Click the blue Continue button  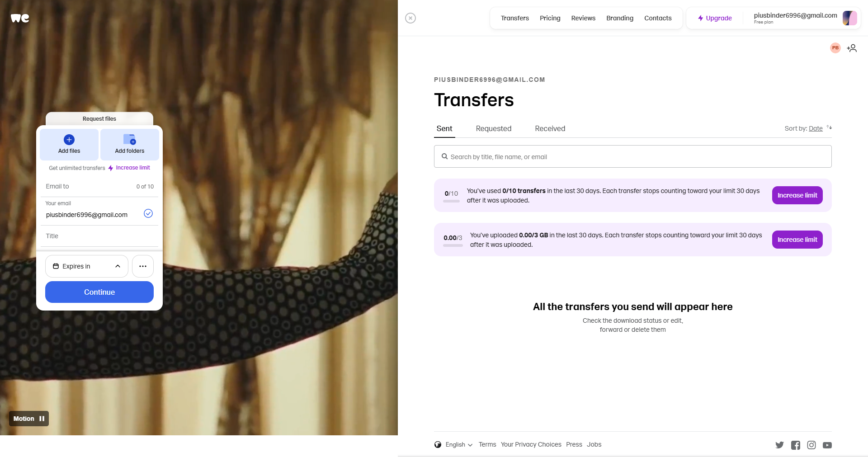point(99,292)
